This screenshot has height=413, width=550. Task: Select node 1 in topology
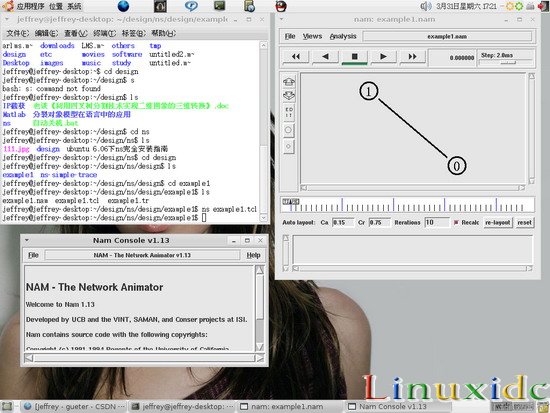tap(368, 91)
